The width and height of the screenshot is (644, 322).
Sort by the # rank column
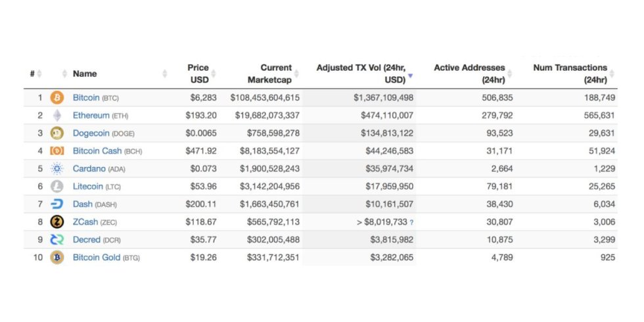coord(32,74)
